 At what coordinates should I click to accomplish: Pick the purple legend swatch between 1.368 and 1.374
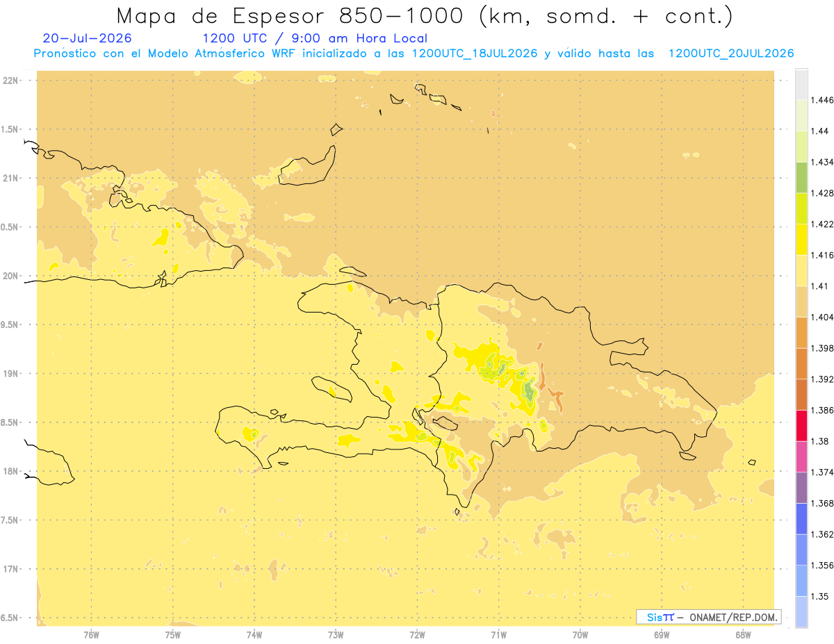[x=801, y=488]
